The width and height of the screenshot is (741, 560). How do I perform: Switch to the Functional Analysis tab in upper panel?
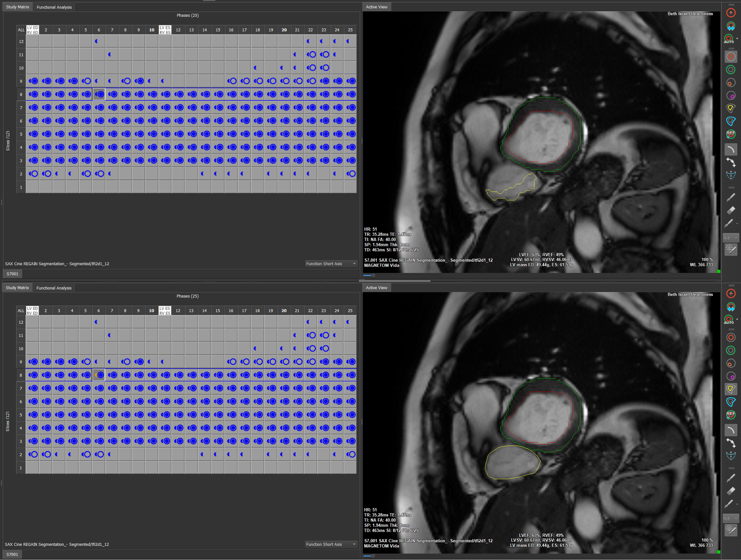[54, 7]
